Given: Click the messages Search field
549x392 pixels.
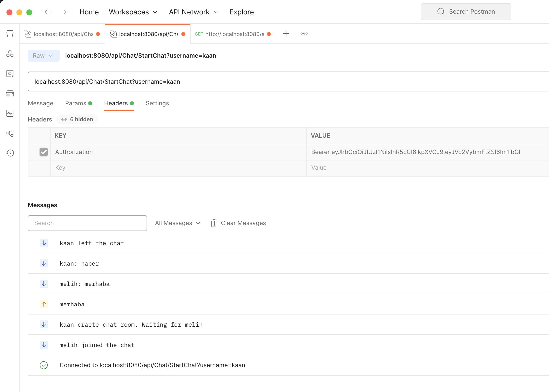Looking at the screenshot, I should tap(87, 223).
